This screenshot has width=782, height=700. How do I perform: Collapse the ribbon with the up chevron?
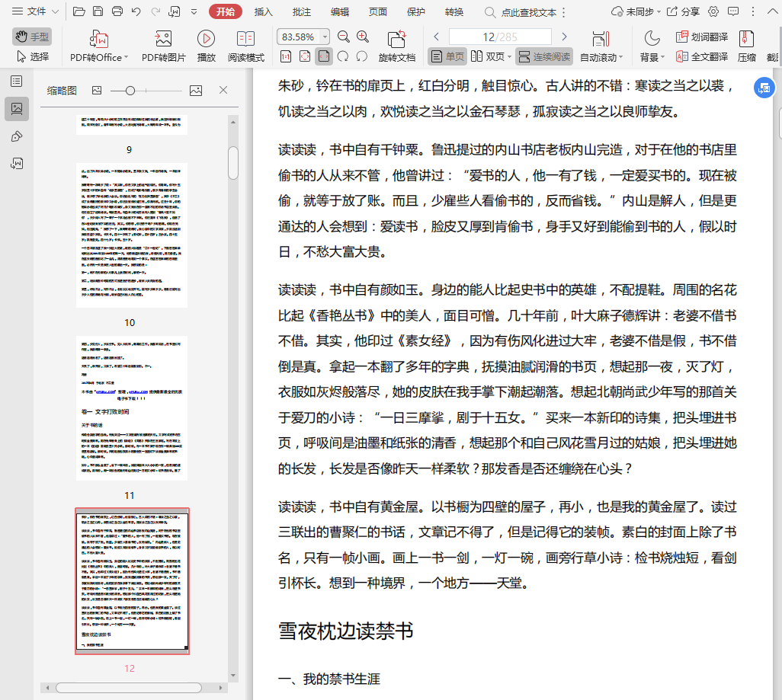click(x=772, y=11)
